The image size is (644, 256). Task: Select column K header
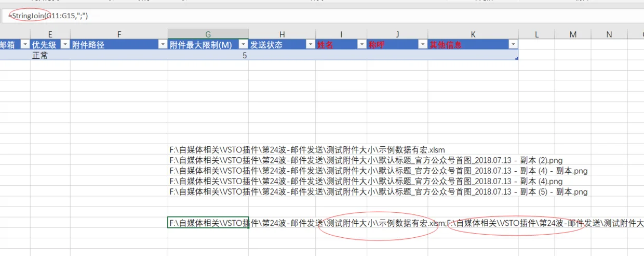pos(473,34)
